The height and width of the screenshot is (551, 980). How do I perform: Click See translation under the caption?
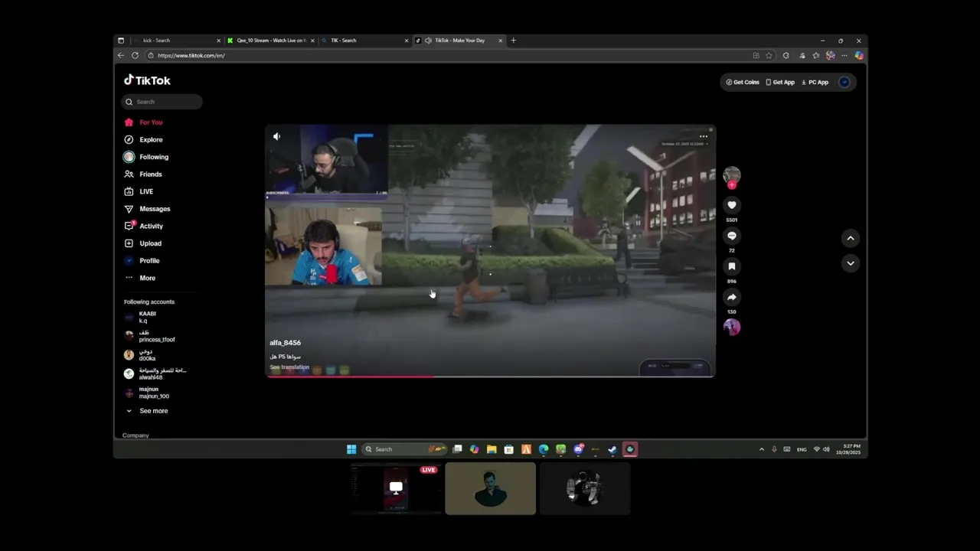[x=289, y=367]
